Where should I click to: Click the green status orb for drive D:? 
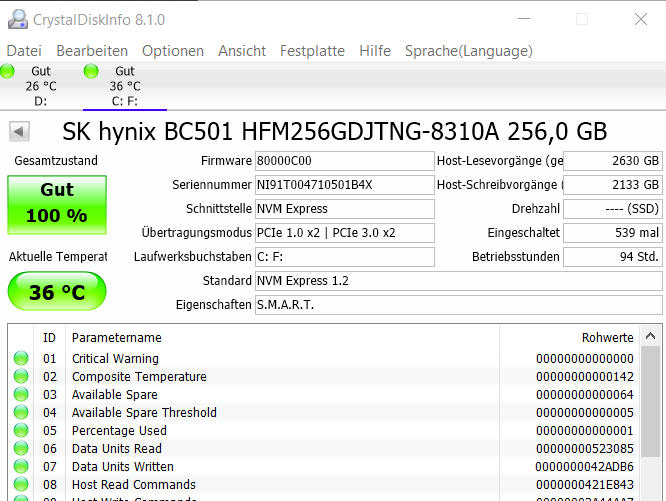7,71
